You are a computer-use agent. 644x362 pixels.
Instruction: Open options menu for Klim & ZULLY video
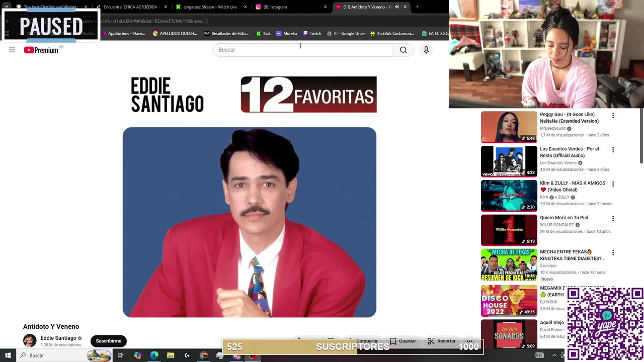[x=613, y=185]
